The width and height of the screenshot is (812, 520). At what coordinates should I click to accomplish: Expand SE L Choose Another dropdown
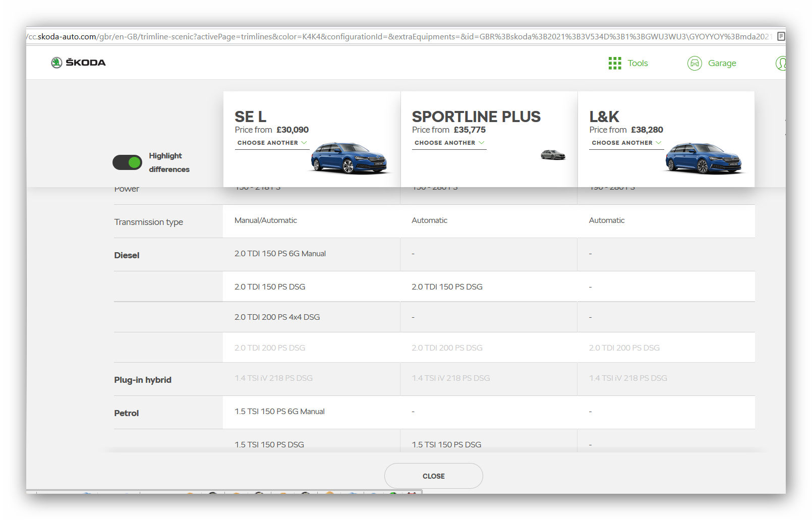(272, 143)
